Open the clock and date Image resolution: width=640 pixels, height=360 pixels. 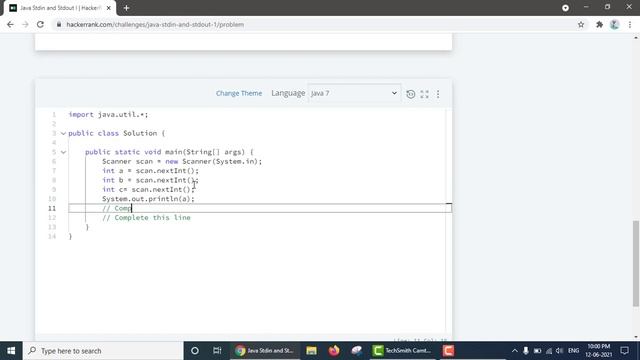pyautogui.click(x=599, y=351)
